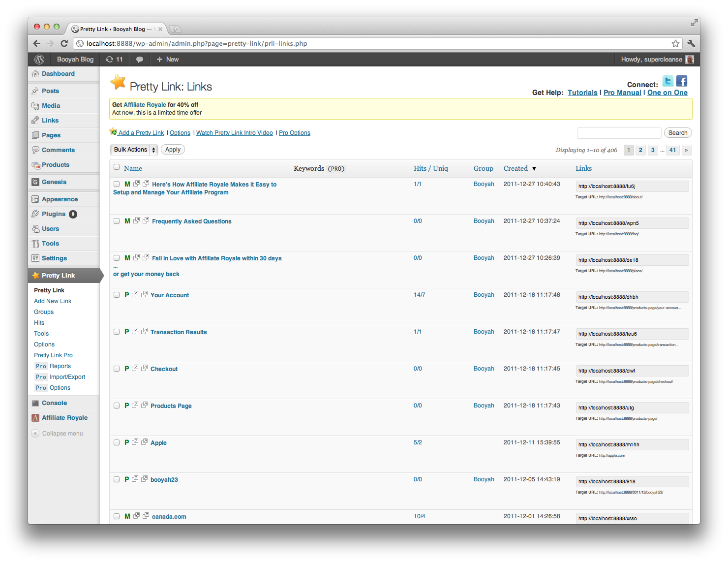Click the supercleanse user avatar

pyautogui.click(x=690, y=60)
